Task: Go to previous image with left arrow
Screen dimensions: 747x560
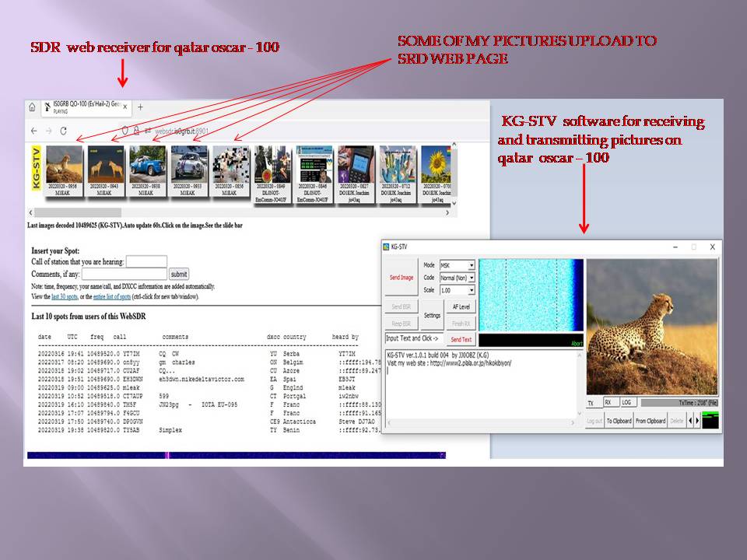Action: tap(690, 421)
